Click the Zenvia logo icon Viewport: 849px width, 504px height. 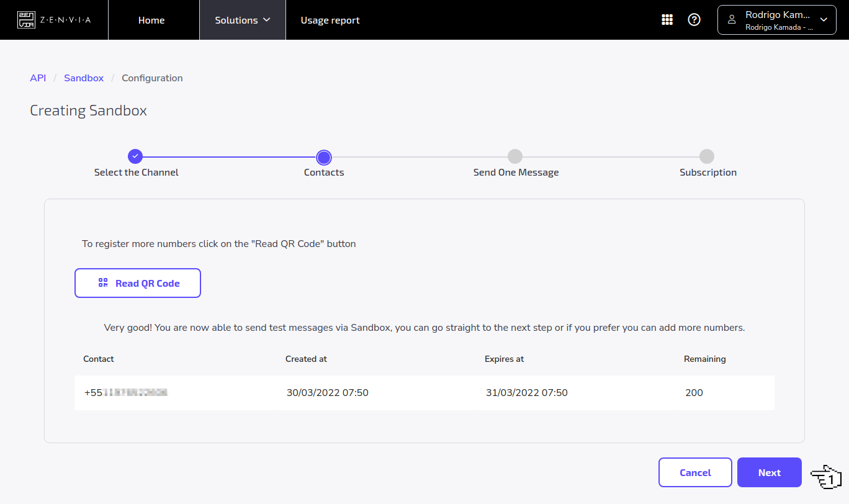pos(26,19)
